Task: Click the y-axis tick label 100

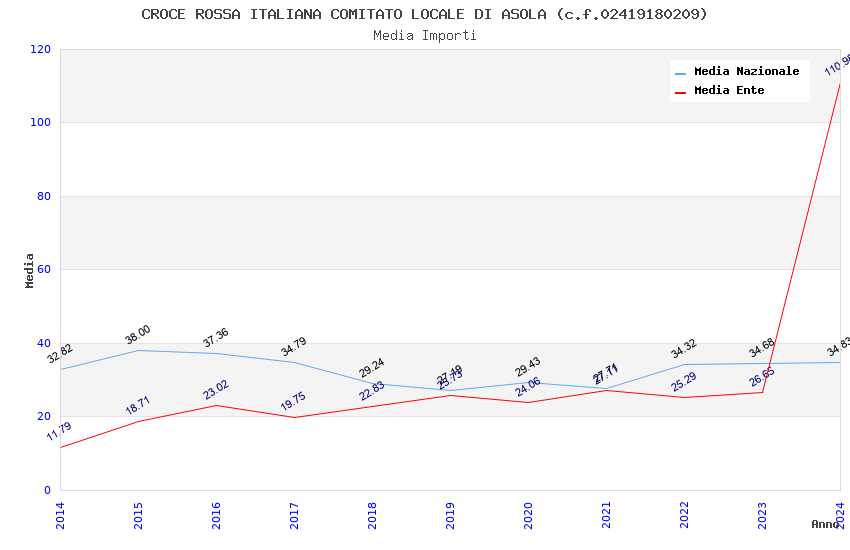Action: (40, 122)
